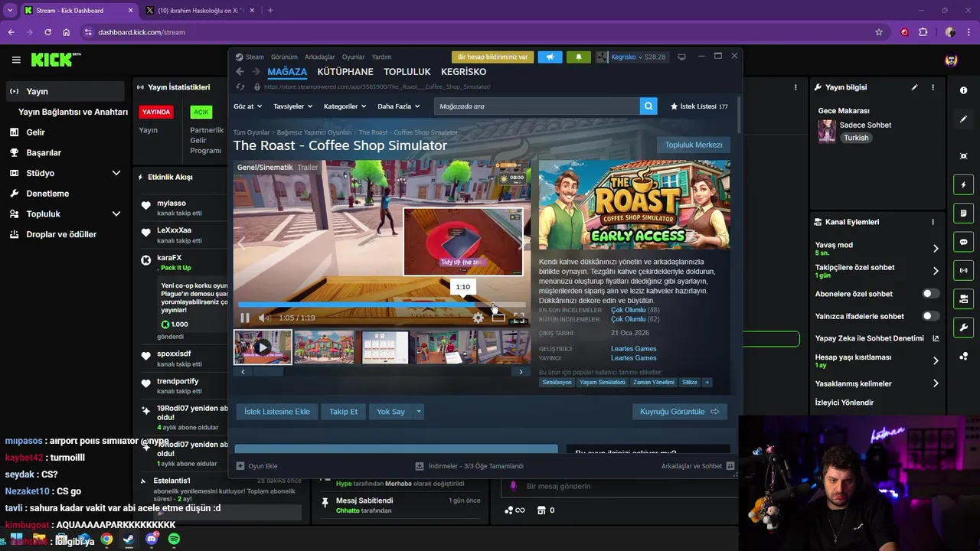Select second screenshot thumbnail of coffee shop
Image resolution: width=980 pixels, height=551 pixels.
click(x=324, y=347)
